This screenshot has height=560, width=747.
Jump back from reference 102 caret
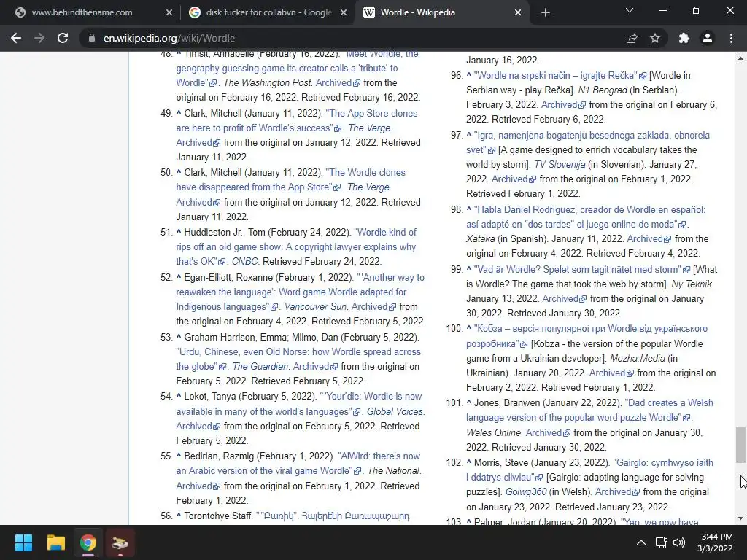pos(469,462)
